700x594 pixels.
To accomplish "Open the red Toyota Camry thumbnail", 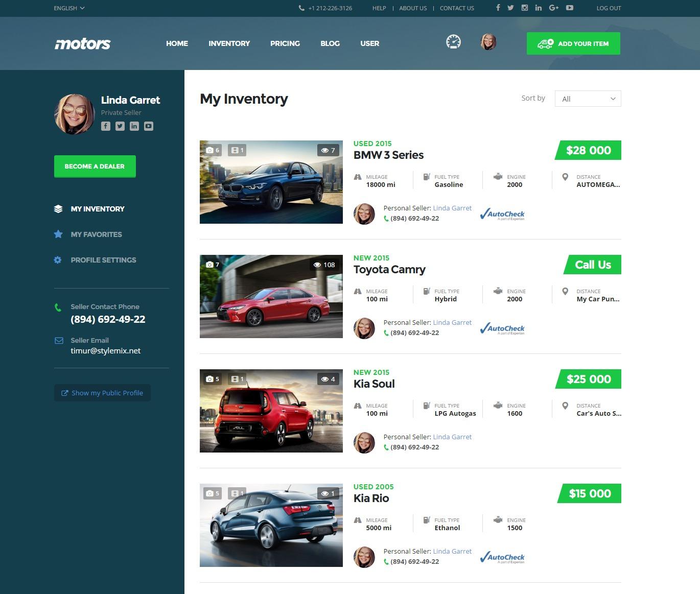I will point(271,296).
